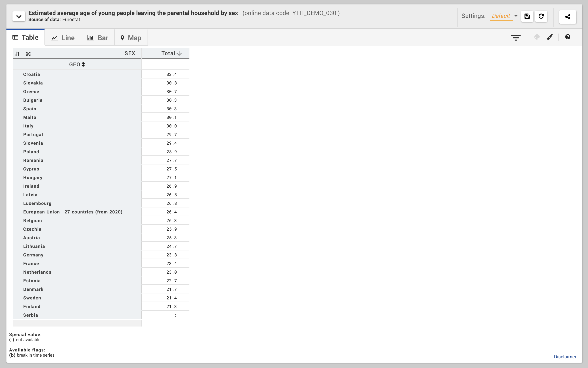
Task: Select the Croatia row label
Action: 32,74
